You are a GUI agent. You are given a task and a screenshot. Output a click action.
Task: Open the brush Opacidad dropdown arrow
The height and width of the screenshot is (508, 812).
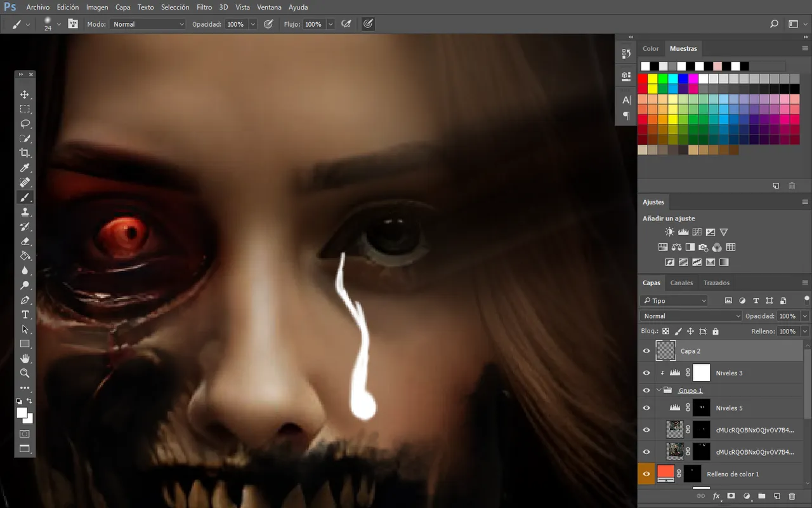pyautogui.click(x=252, y=24)
